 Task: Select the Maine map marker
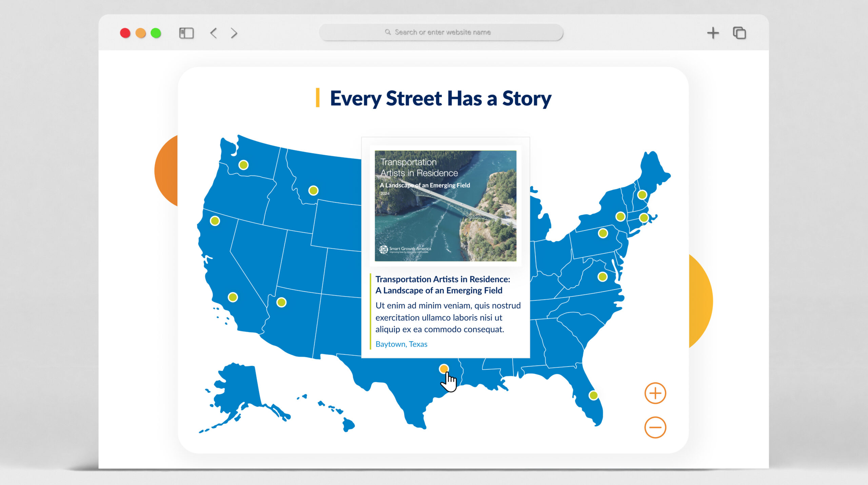[x=642, y=194]
